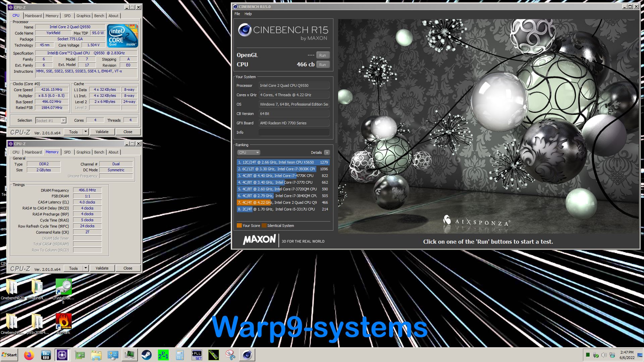Viewport: 644px width, 362px height.
Task: Select the Xeon CPU X5650 ranking row
Action: 283,162
